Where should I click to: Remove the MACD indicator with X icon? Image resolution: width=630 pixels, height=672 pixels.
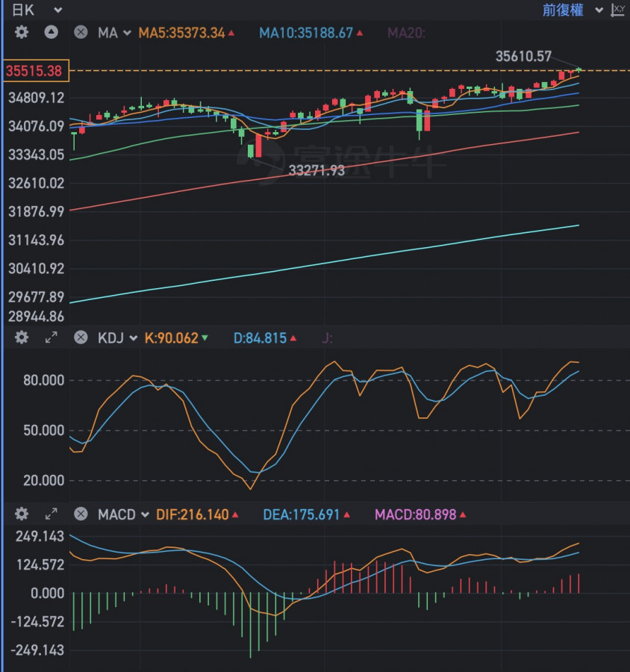click(x=81, y=514)
